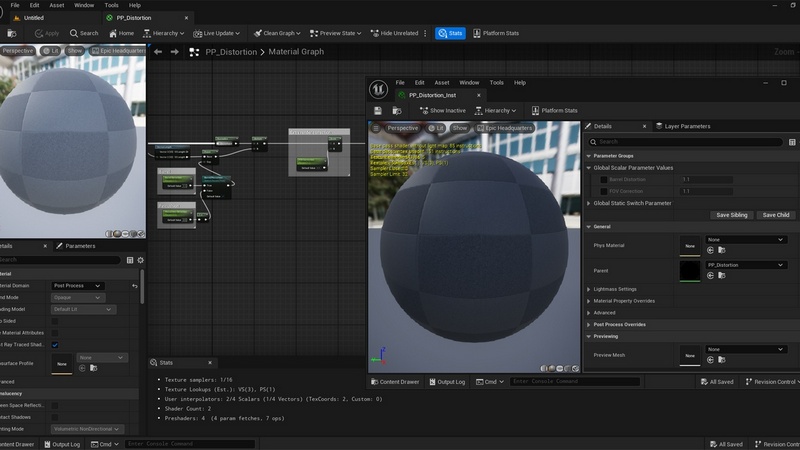Open the Parent material dropdown
The image size is (800, 450).
click(745, 265)
